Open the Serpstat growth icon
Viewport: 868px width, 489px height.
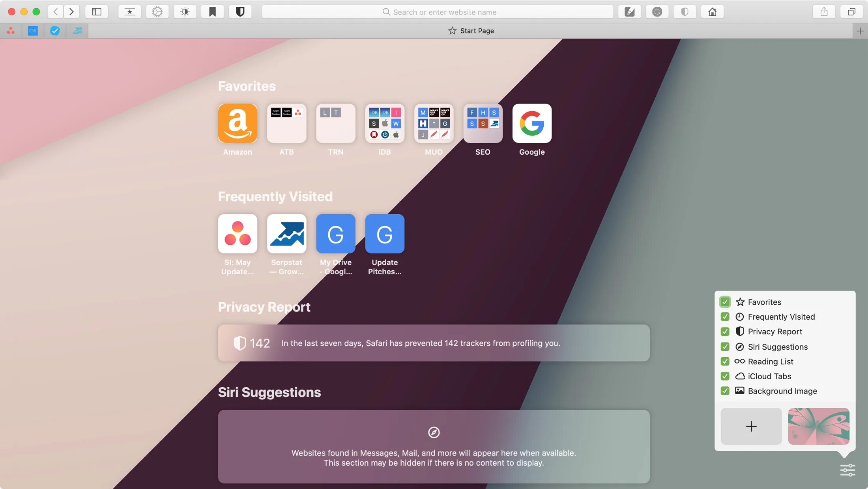pyautogui.click(x=287, y=234)
